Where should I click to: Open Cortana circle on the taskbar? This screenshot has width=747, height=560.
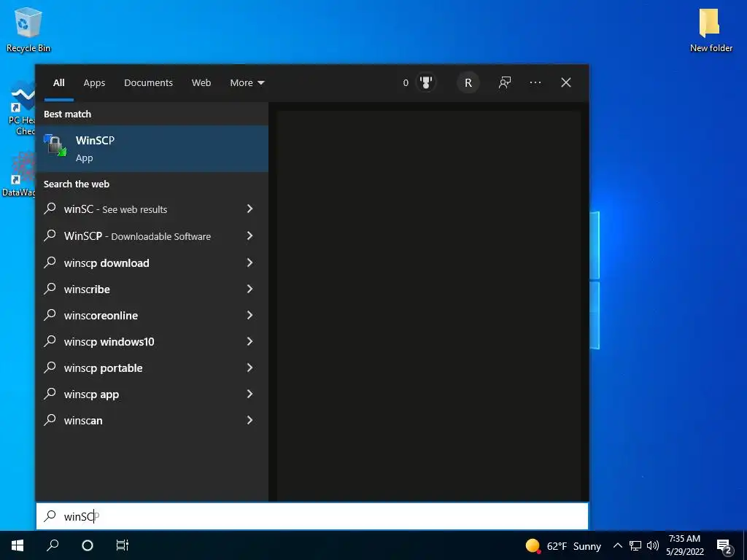[x=88, y=545]
